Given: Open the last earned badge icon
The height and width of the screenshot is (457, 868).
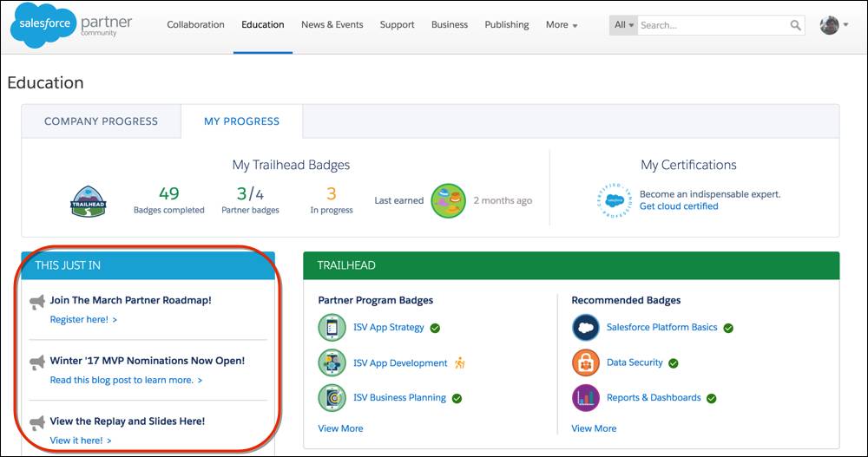Looking at the screenshot, I should [449, 201].
